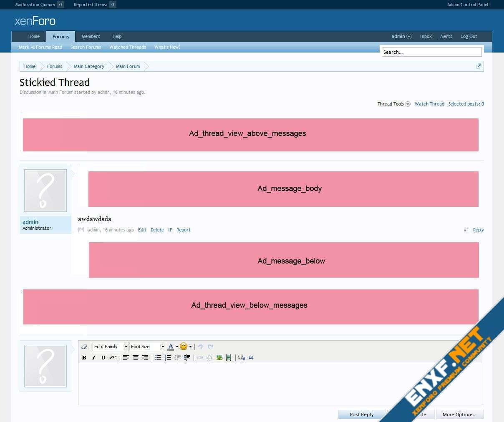Viewport: 504px width, 422px height.
Task: Click into the Search input field
Action: (x=431, y=52)
